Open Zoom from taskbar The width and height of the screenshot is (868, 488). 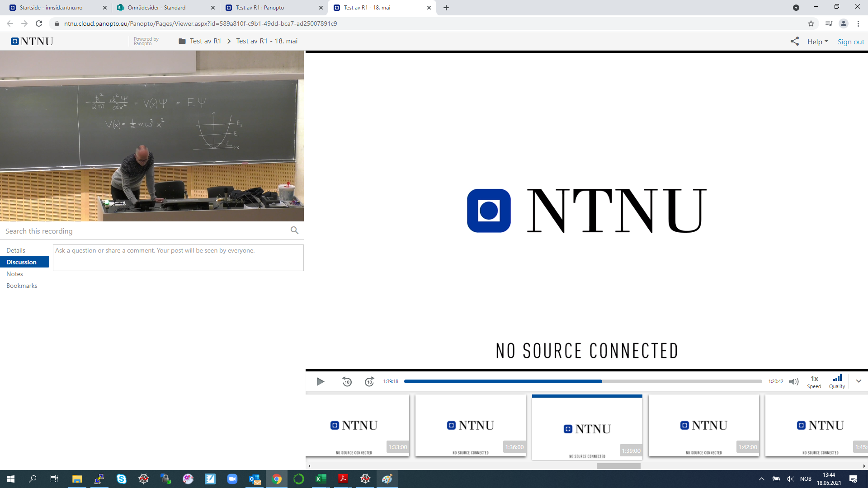(232, 479)
